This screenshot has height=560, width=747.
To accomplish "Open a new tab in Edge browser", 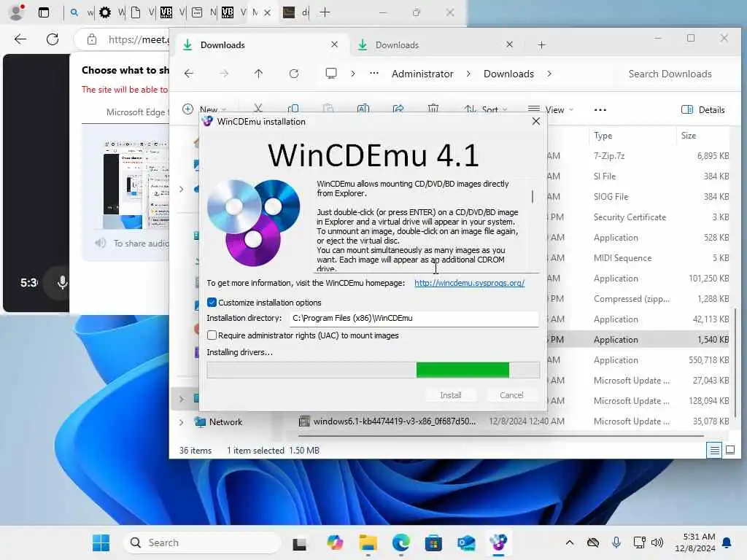I will pyautogui.click(x=325, y=12).
